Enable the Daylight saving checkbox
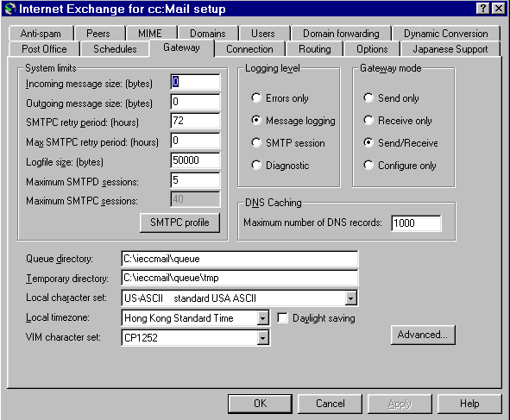 tap(282, 317)
